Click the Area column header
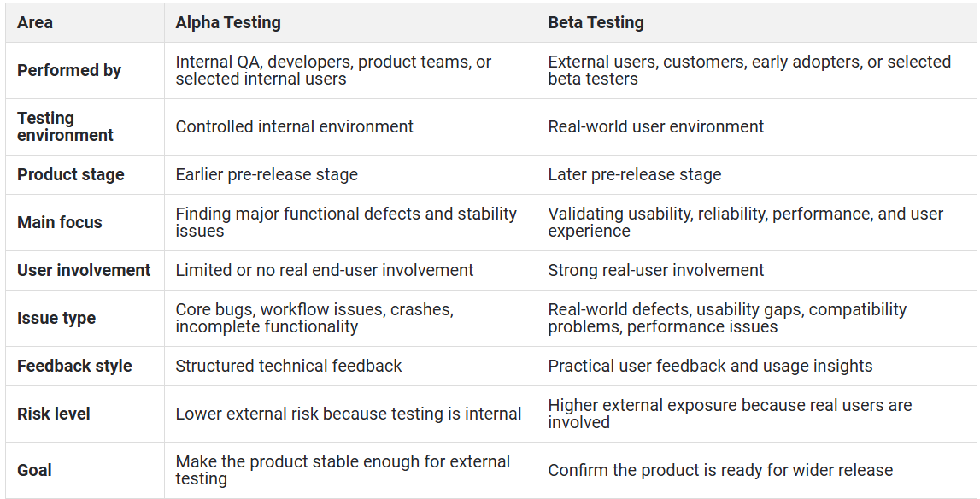Viewport: 980px width, 499px height. tap(35, 22)
